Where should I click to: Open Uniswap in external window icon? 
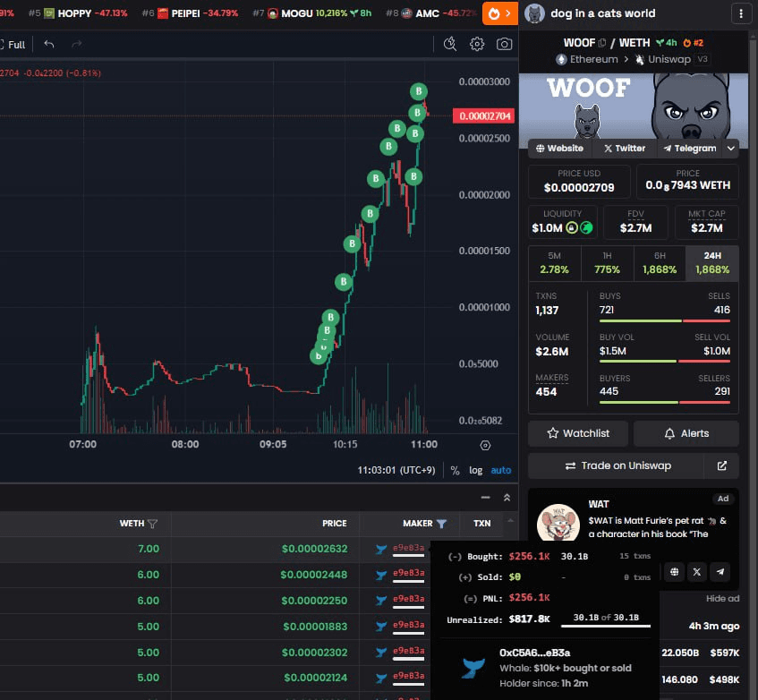721,465
